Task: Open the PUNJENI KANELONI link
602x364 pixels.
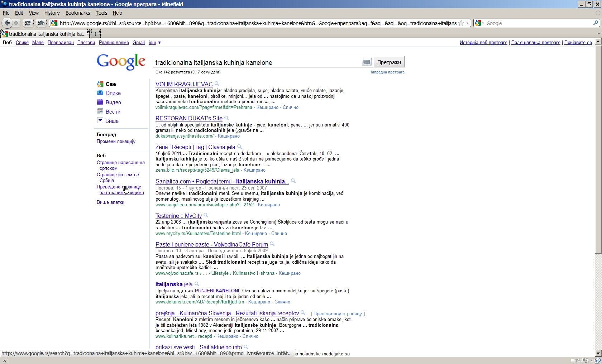Action: click(217, 291)
